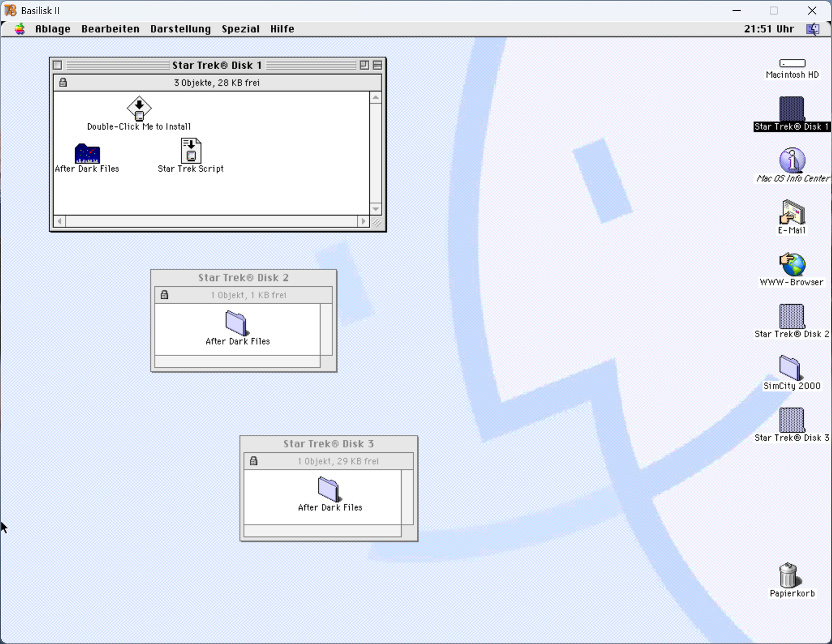Screen dimensions: 832x644
Task: Select the Star Trek Script installer icon
Action: [x=191, y=151]
